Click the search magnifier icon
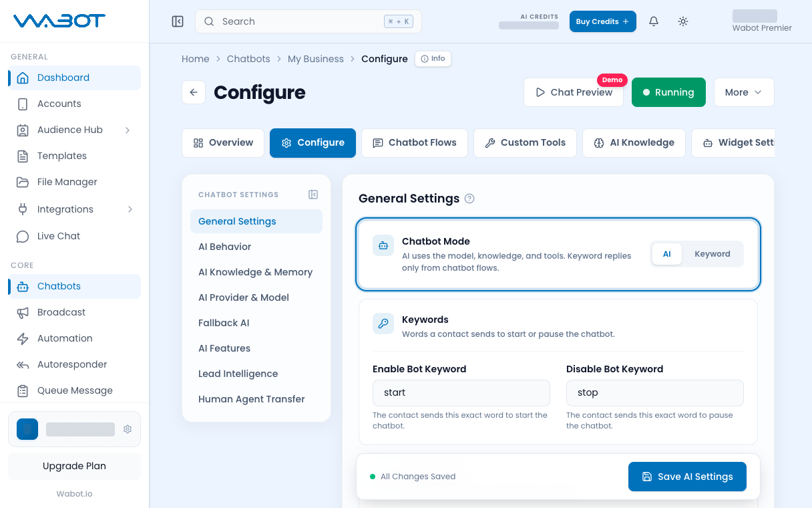The height and width of the screenshot is (508, 812). (x=209, y=21)
